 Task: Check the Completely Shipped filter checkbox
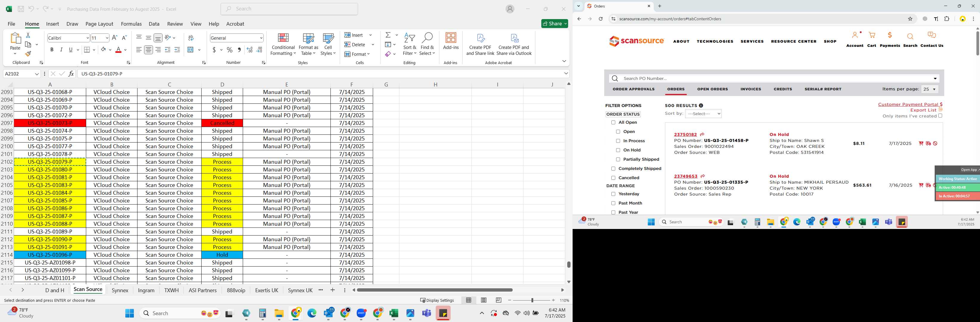point(613,169)
